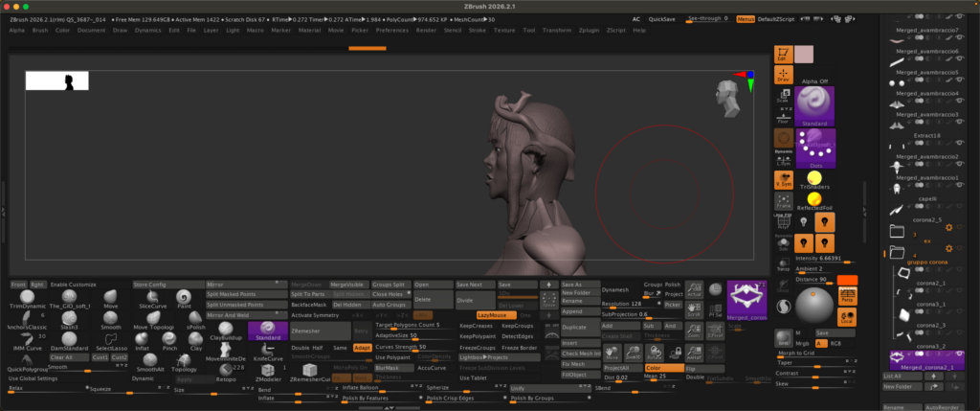980x411 pixels.
Task: Open the Standard brush picker thumbnail
Action: [x=814, y=106]
